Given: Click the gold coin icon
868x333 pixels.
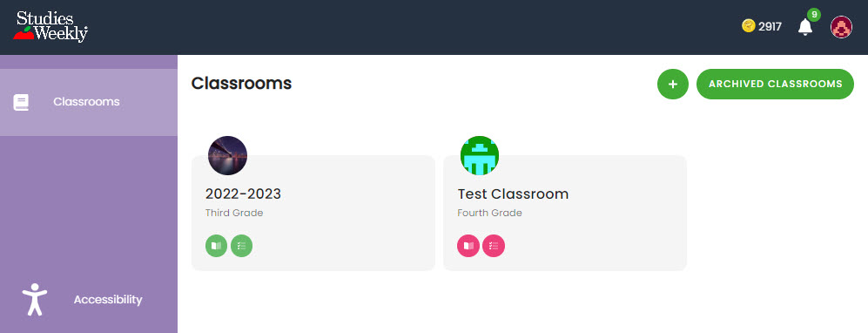Looking at the screenshot, I should click(x=749, y=26).
